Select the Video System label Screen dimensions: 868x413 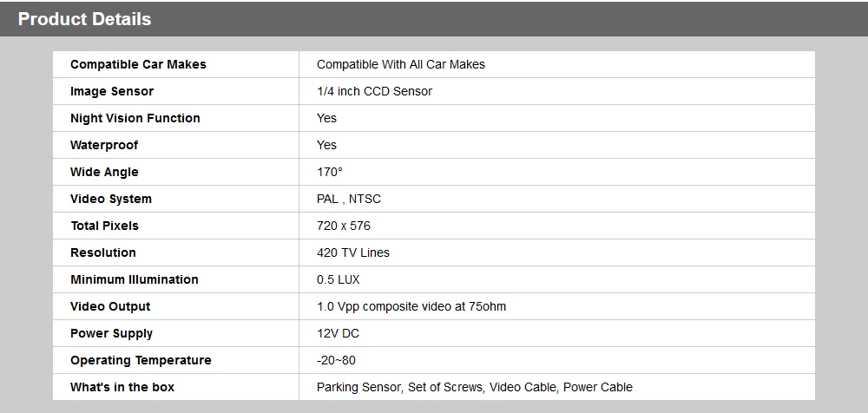pyautogui.click(x=111, y=199)
